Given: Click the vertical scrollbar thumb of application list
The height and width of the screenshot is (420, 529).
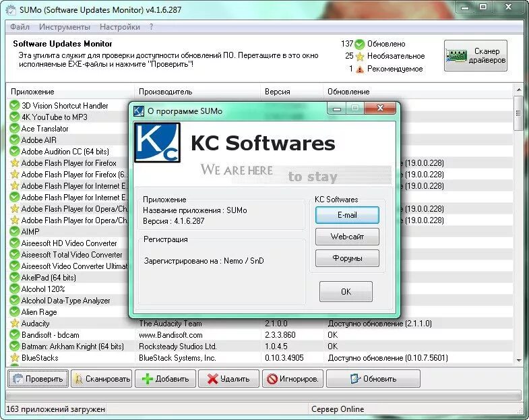Looking at the screenshot, I should point(518,113).
